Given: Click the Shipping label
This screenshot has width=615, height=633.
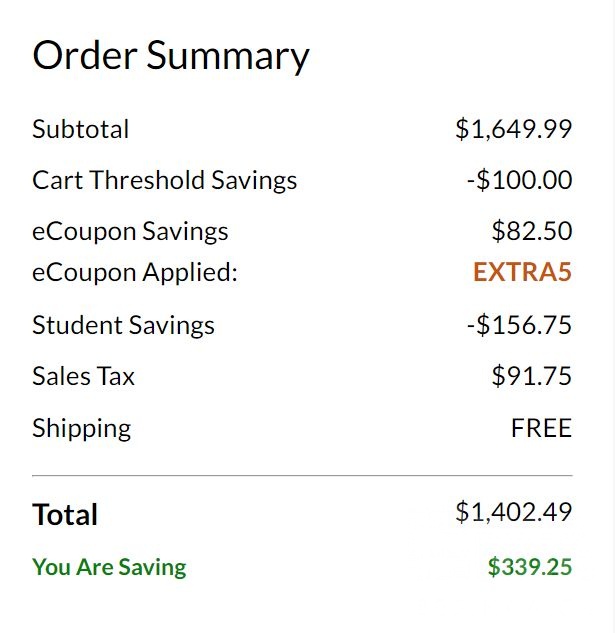Looking at the screenshot, I should coord(82,429).
